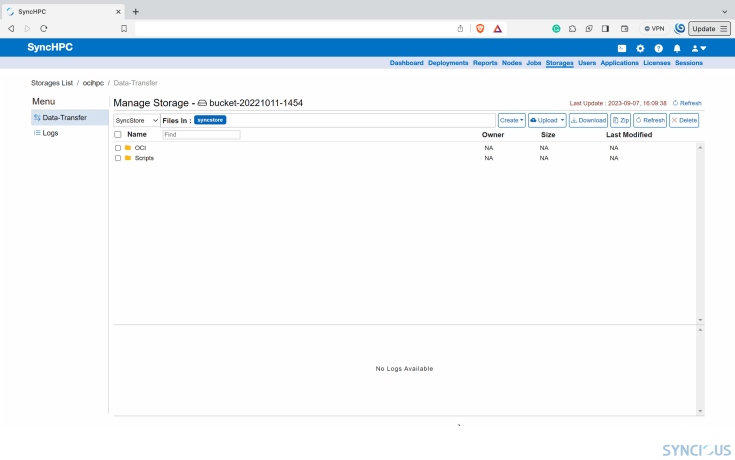Click logs panel scrollbar up arrow
Image resolution: width=735 pixels, height=460 pixels.
point(700,330)
